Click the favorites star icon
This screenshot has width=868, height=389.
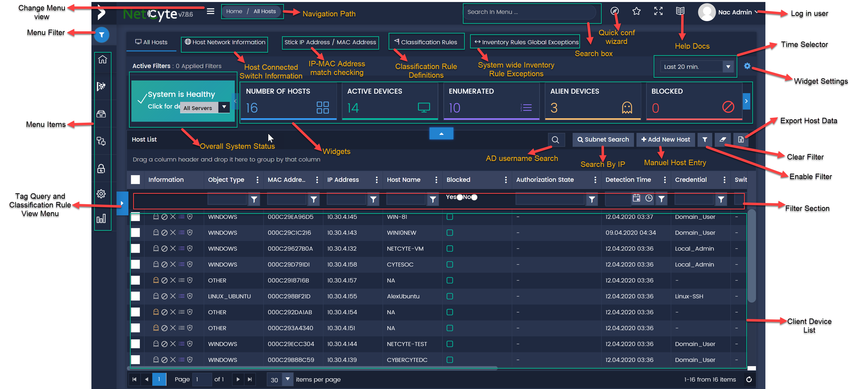(x=636, y=11)
